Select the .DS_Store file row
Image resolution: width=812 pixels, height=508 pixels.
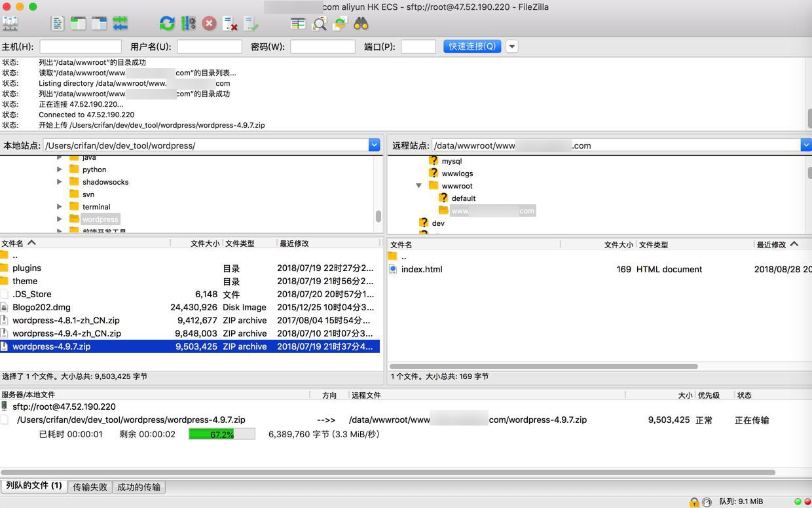tap(190, 294)
